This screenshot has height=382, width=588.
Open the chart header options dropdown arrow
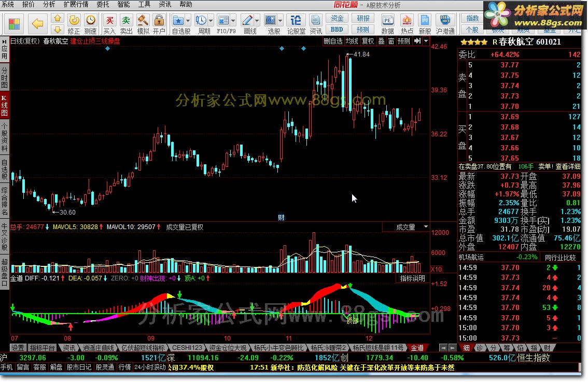[x=426, y=41]
